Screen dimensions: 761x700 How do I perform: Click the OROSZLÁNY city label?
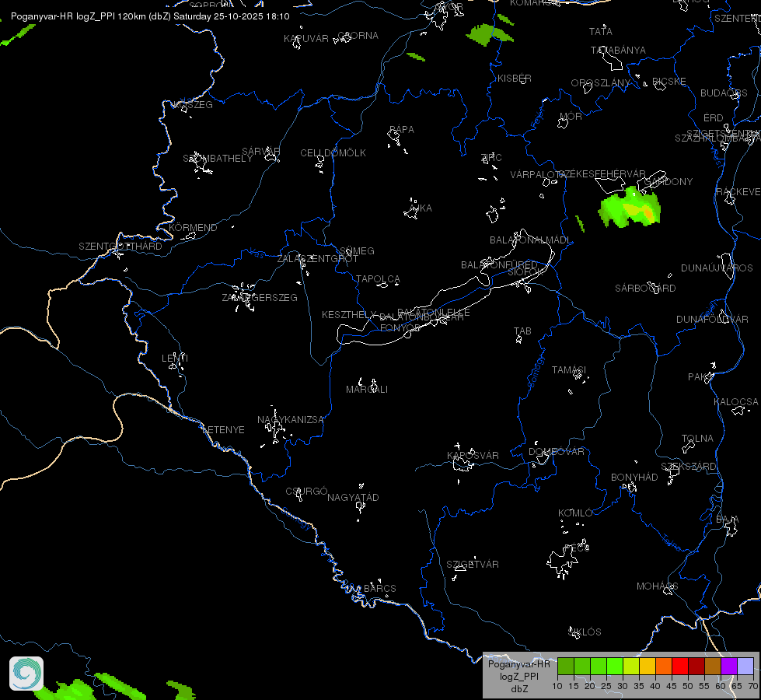[x=600, y=83]
